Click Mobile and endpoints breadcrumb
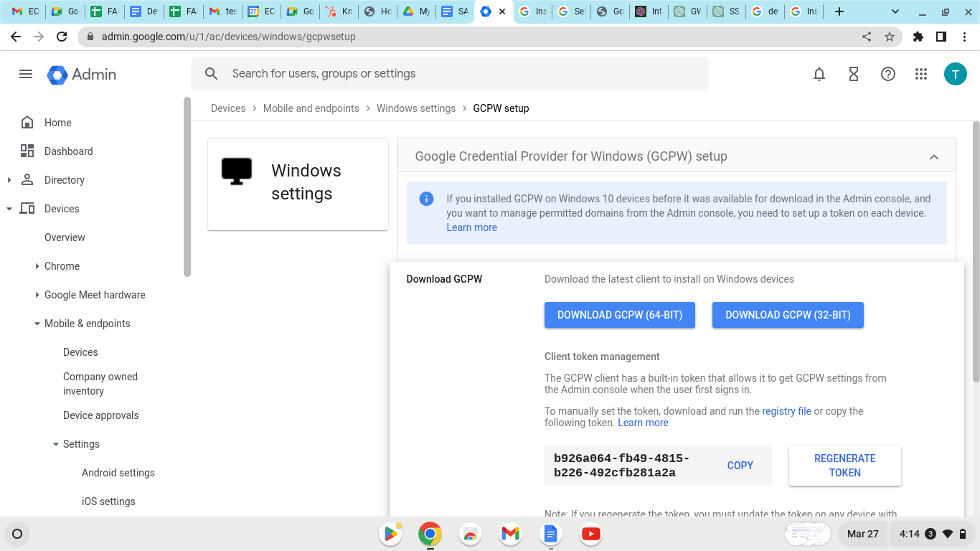This screenshot has height=551, width=980. [311, 108]
